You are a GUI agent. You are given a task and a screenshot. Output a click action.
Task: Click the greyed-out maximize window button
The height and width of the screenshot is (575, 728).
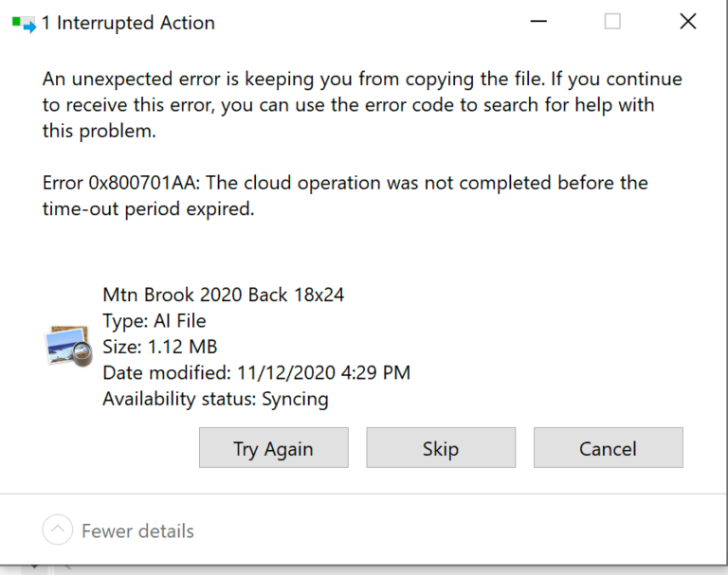click(x=612, y=22)
